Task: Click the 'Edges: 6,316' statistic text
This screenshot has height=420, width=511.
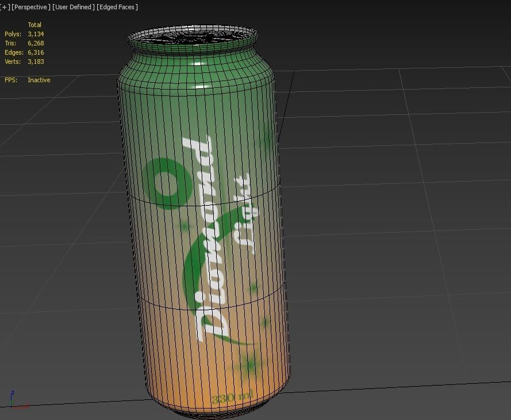Action: click(x=24, y=52)
